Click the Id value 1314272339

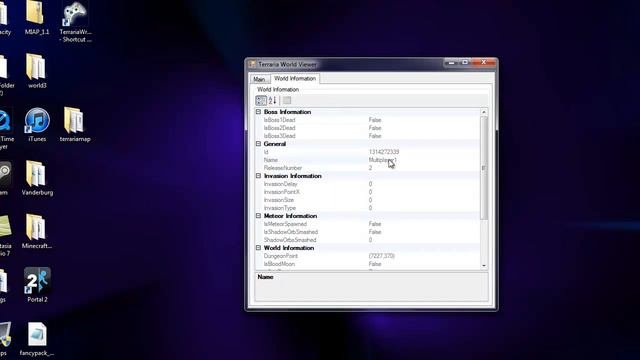384,152
